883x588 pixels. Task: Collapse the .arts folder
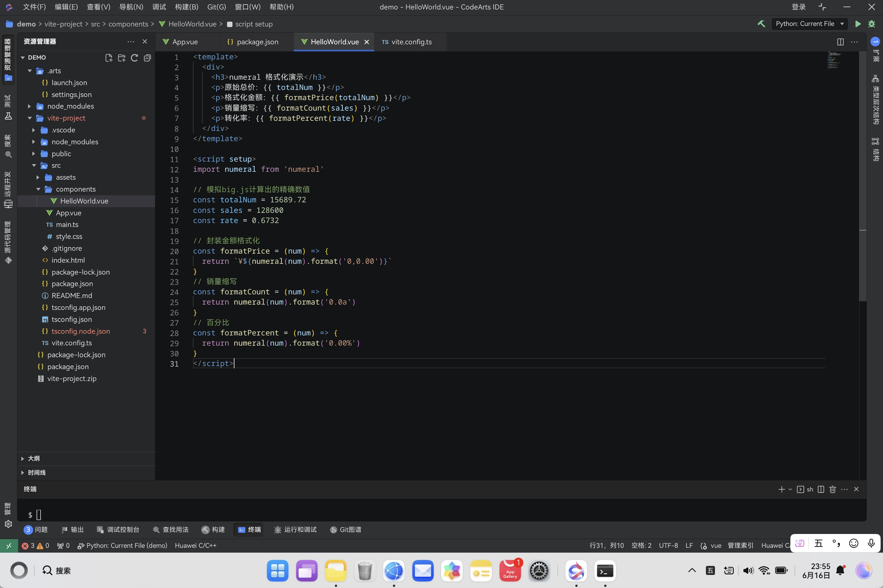[30, 71]
